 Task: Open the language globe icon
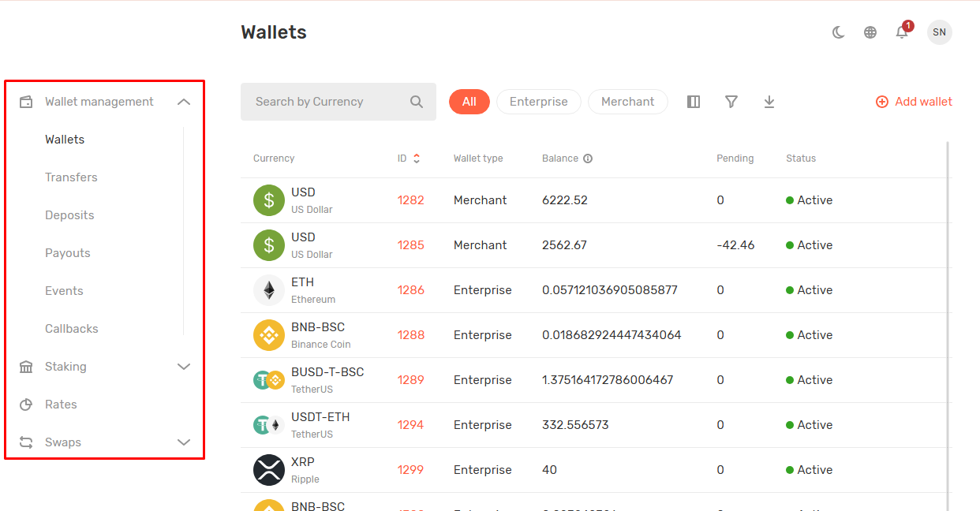click(870, 32)
